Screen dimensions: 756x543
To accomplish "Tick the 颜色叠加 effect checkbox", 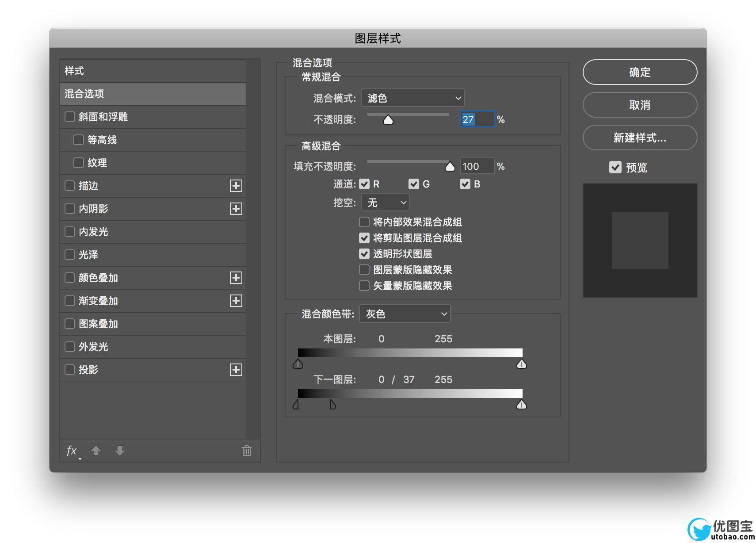I will coord(70,278).
